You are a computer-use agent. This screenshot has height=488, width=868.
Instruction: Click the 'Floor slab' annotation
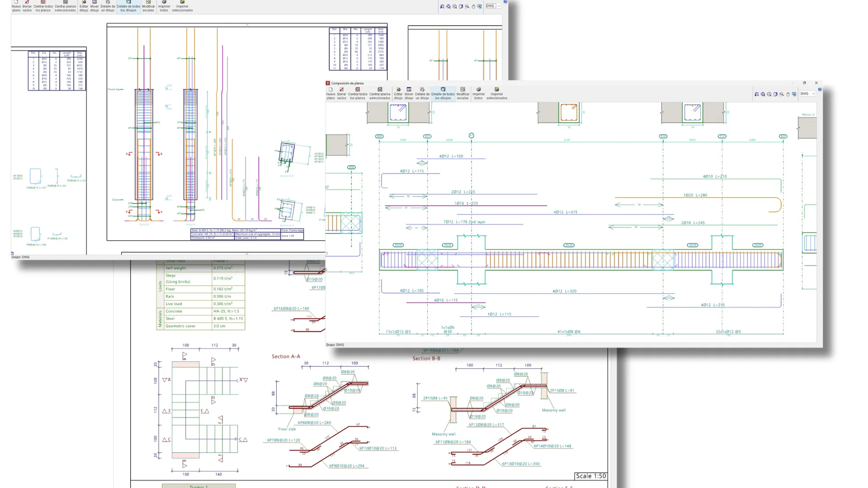(x=287, y=429)
